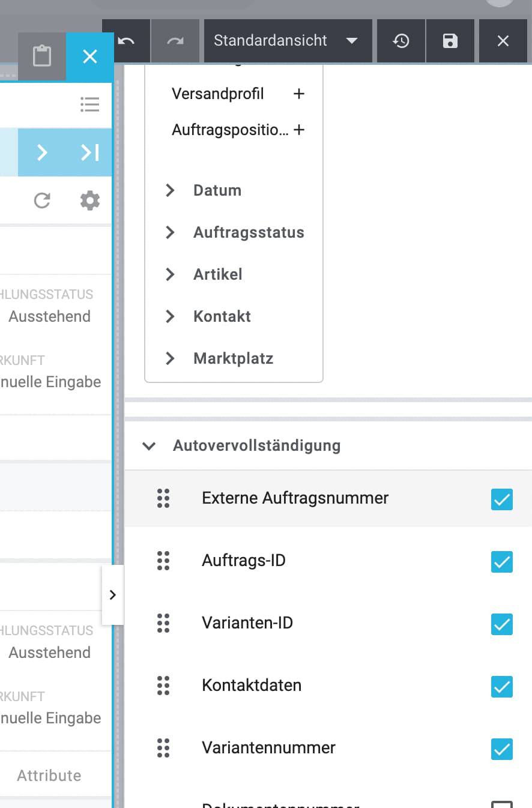Click the redo arrow icon
Viewport: 532px width, 808px height.
click(x=175, y=41)
